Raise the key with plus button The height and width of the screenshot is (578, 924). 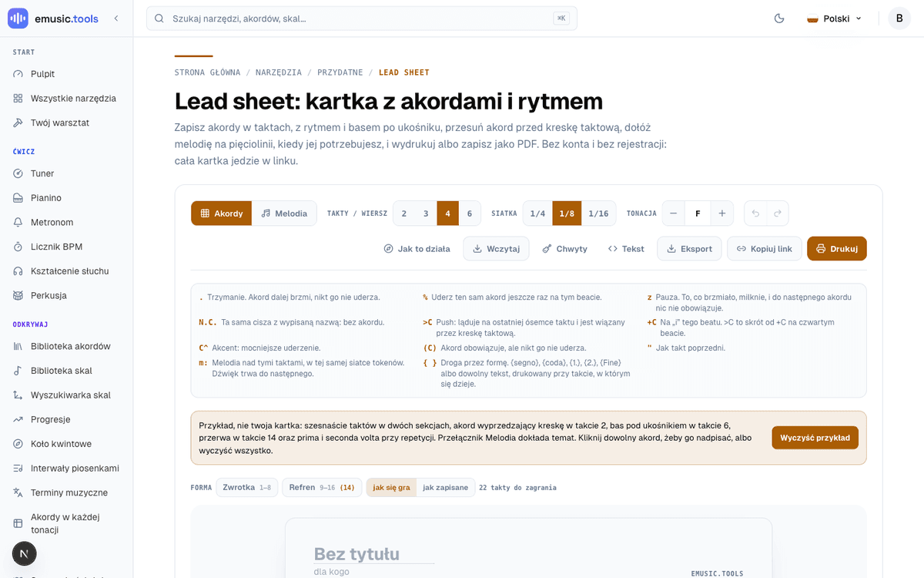tap(722, 213)
